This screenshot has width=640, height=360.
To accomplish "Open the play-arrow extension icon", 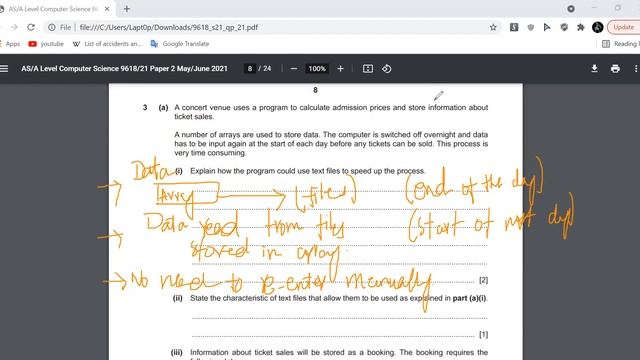I will pyautogui.click(x=547, y=27).
